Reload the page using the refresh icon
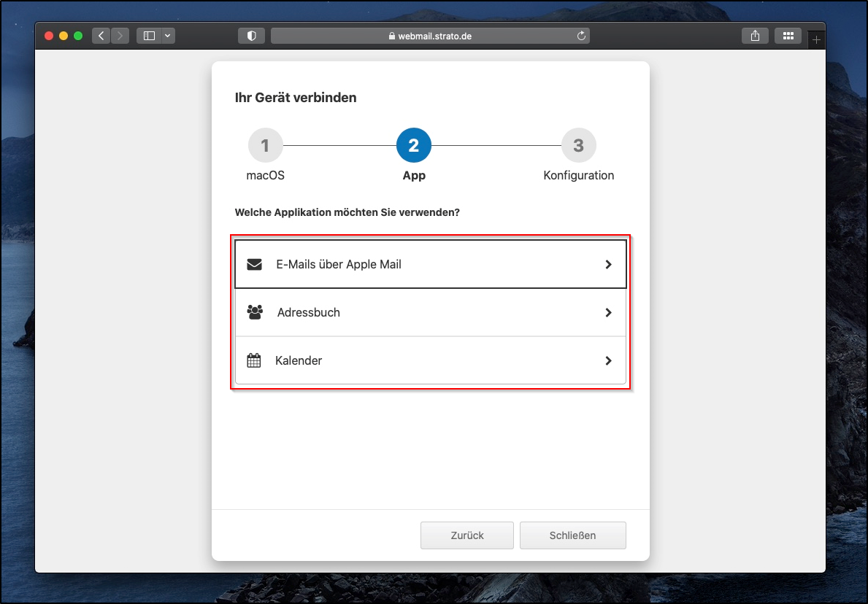Image resolution: width=868 pixels, height=604 pixels. coord(581,36)
